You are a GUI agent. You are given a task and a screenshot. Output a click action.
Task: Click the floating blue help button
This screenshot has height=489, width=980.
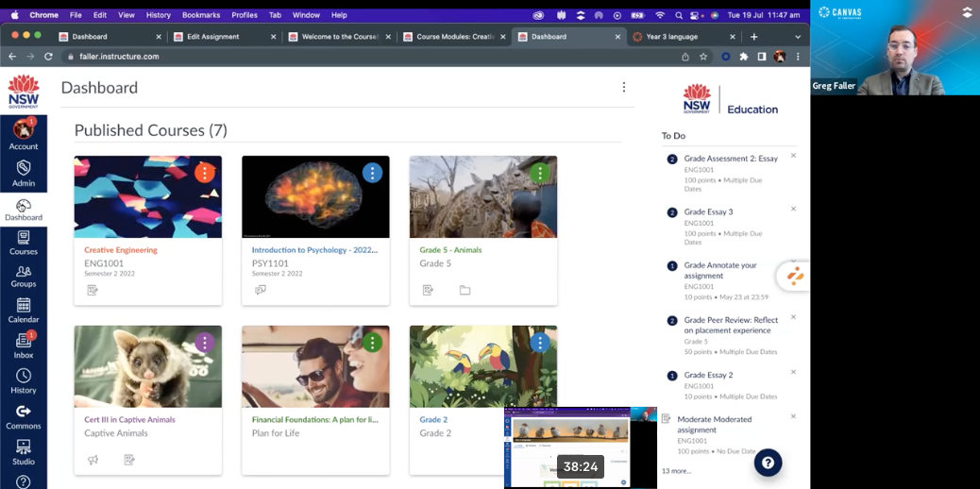click(769, 463)
